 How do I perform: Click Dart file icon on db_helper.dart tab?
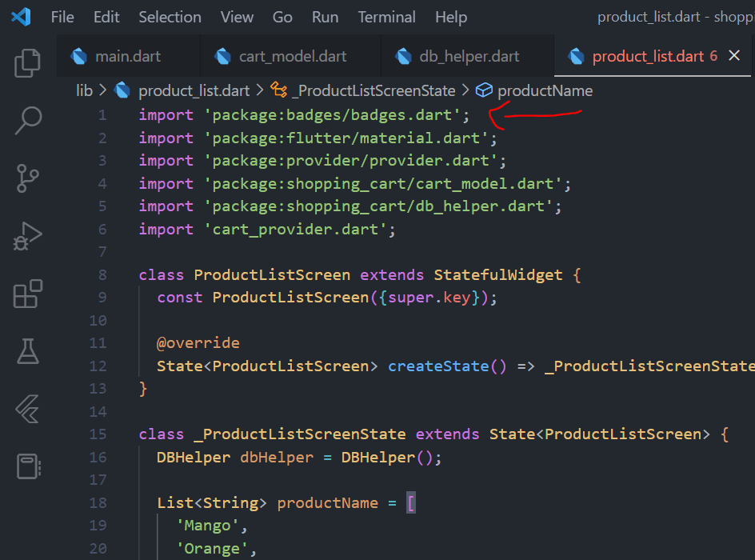point(404,56)
